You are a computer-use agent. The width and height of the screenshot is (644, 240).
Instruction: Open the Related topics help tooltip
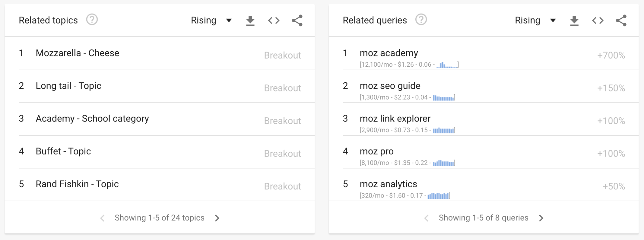pyautogui.click(x=92, y=20)
